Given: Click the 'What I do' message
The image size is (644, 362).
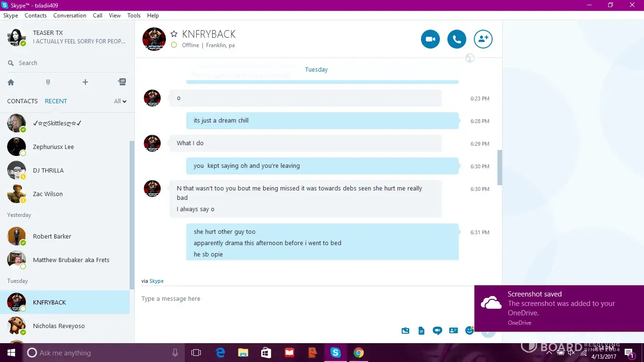Looking at the screenshot, I should (x=305, y=143).
